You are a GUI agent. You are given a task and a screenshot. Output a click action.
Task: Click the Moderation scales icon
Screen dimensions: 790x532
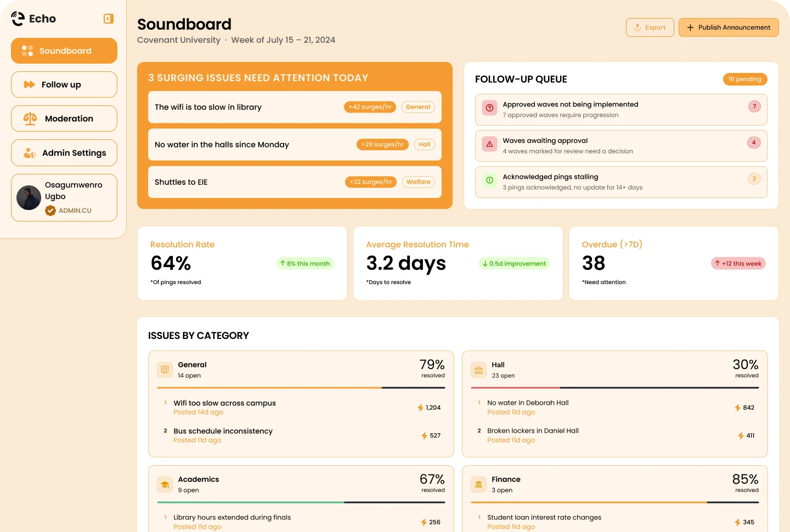[30, 118]
